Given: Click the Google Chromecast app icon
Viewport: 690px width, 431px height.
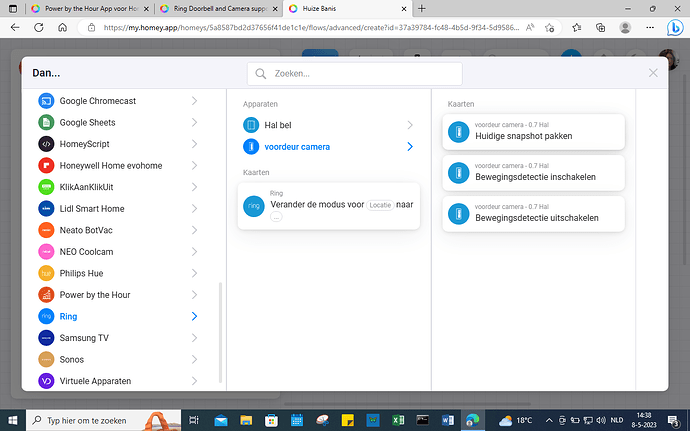Looking at the screenshot, I should 46,101.
